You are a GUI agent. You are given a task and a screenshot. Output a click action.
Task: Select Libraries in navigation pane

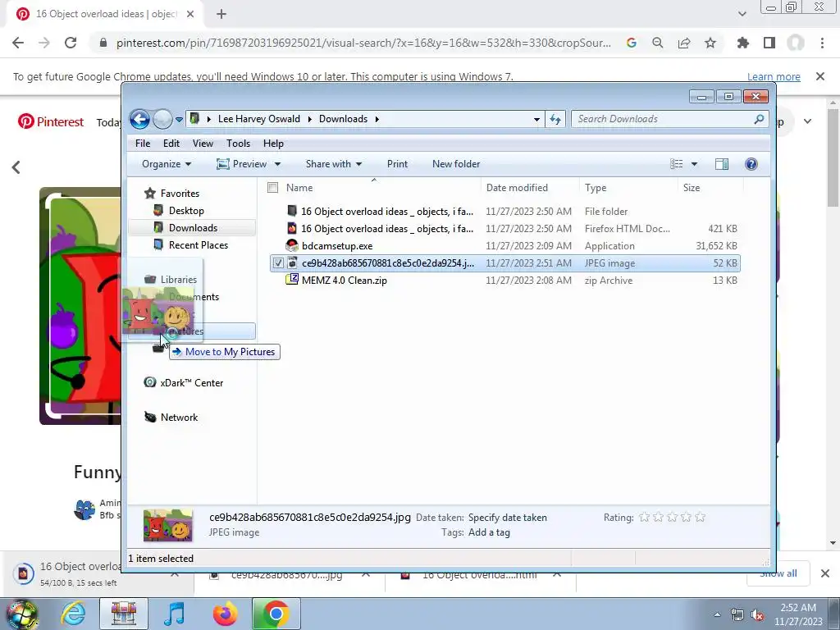(x=178, y=280)
